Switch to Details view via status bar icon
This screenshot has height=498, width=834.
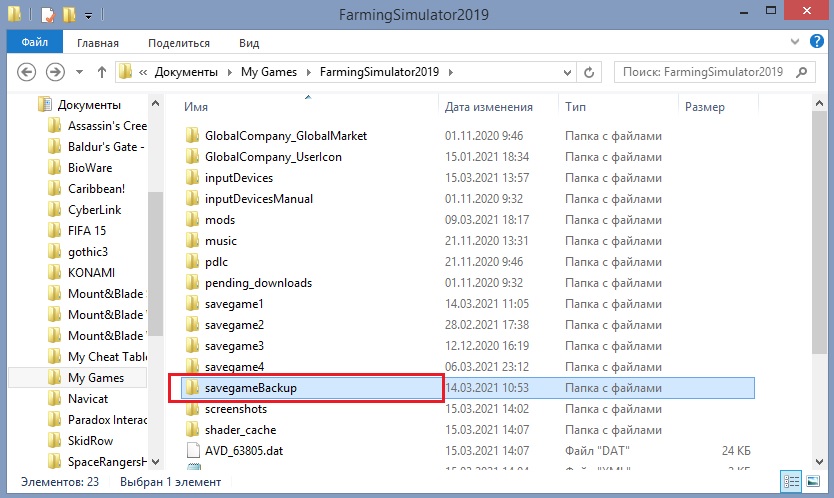[791, 482]
